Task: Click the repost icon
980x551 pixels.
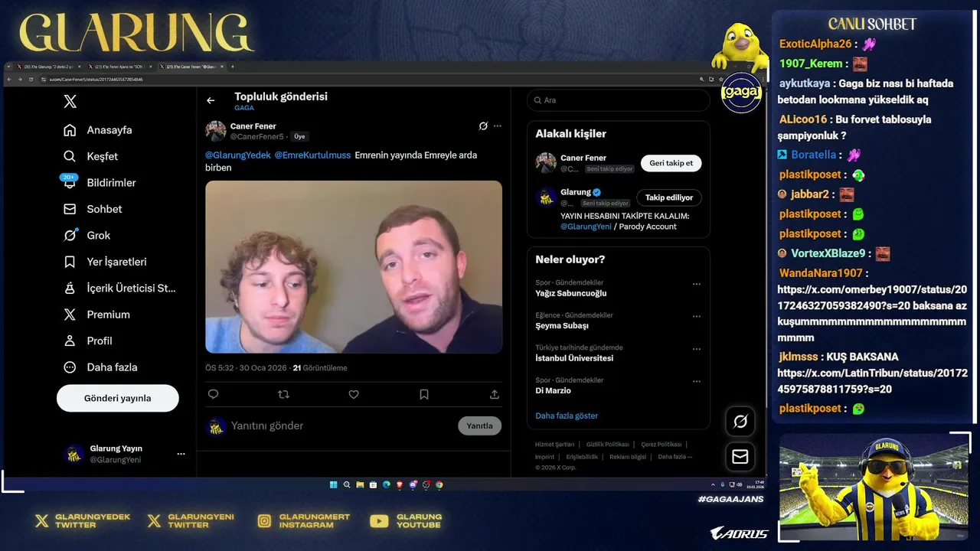Action: [283, 394]
